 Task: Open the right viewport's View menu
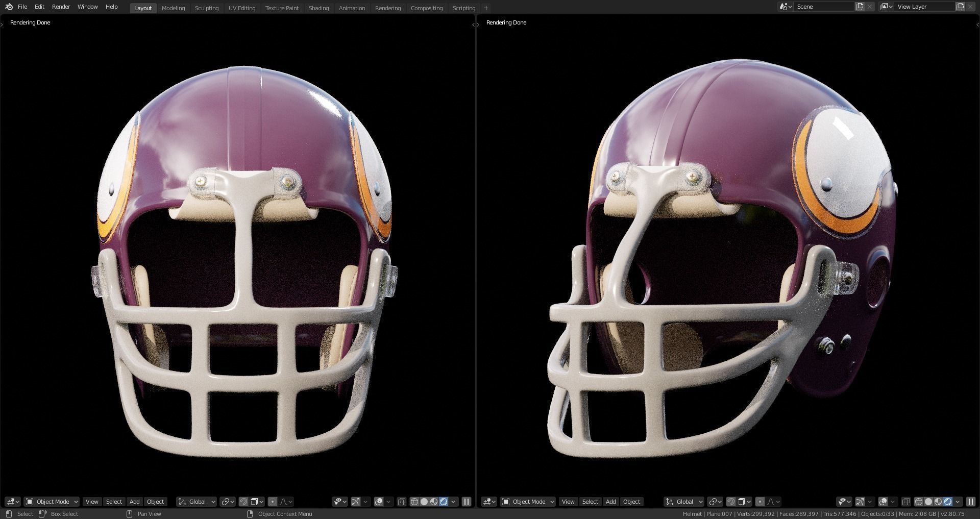[x=568, y=502]
